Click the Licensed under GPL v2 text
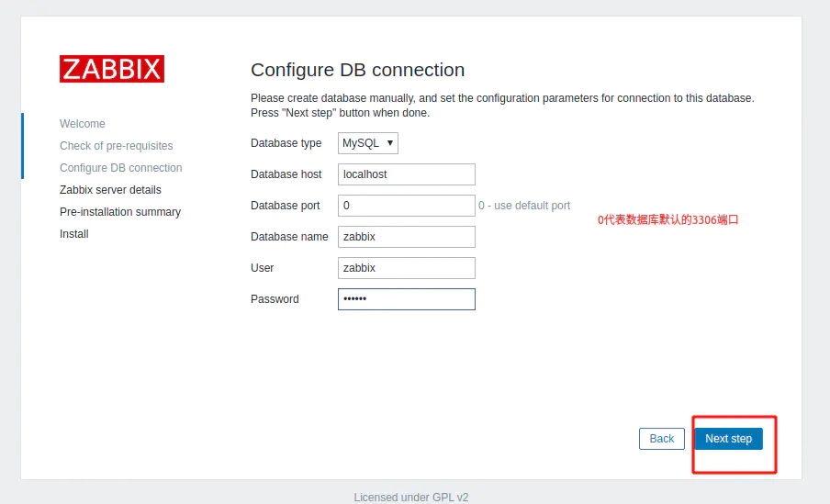830x504 pixels. click(x=411, y=497)
